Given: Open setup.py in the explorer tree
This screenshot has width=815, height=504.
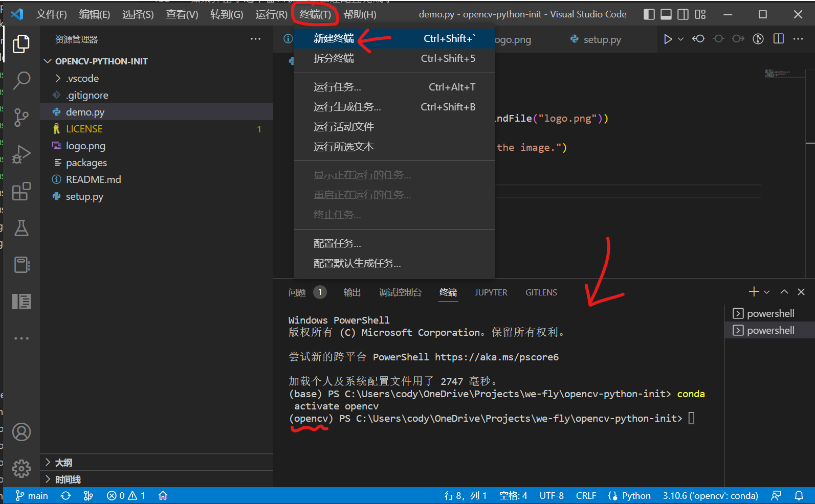Looking at the screenshot, I should pyautogui.click(x=84, y=196).
